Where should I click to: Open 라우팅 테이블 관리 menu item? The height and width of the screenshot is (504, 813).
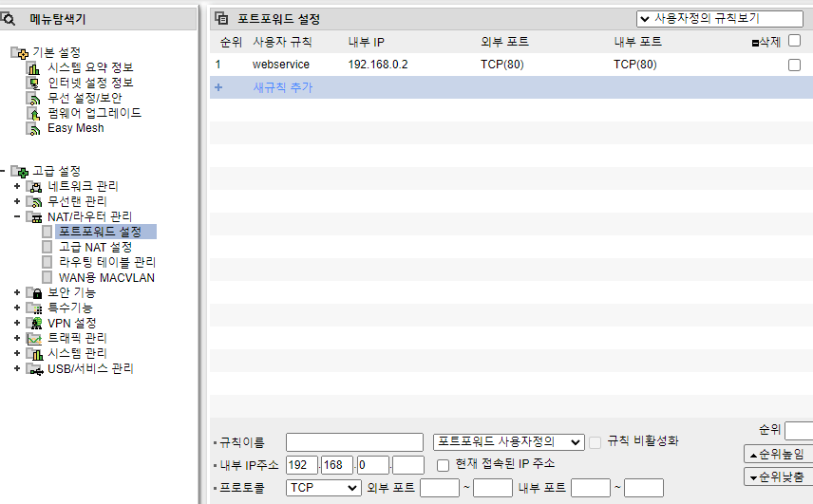(107, 262)
